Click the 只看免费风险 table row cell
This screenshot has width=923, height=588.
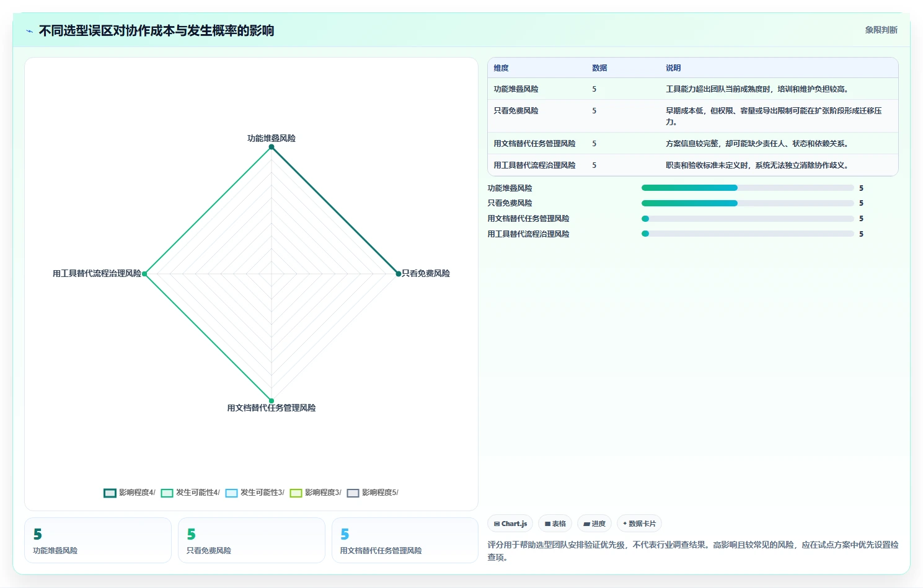coord(516,111)
